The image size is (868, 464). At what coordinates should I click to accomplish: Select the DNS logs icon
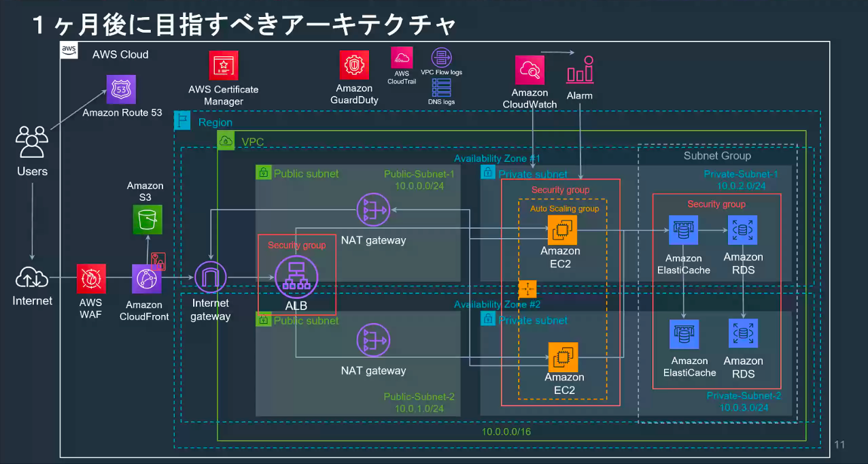point(441,87)
